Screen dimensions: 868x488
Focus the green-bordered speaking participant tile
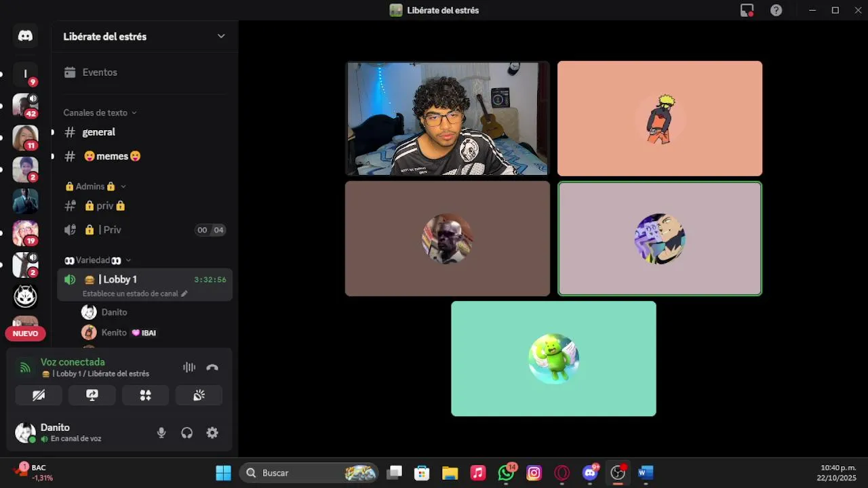[660, 239]
